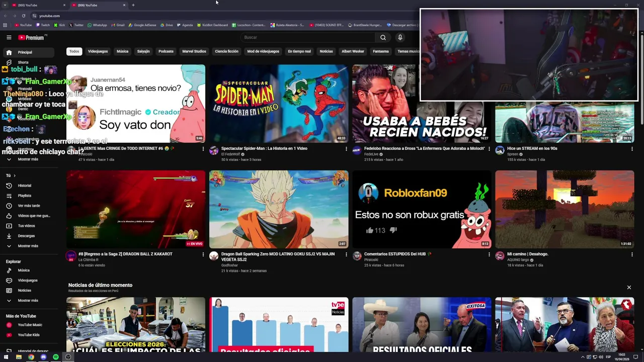Click the Buscar search field
The width and height of the screenshot is (644, 362).
[307, 37]
